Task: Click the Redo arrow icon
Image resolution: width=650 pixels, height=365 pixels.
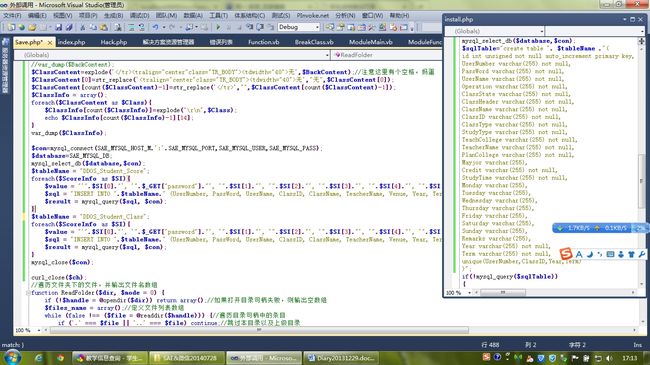Action: (x=172, y=27)
